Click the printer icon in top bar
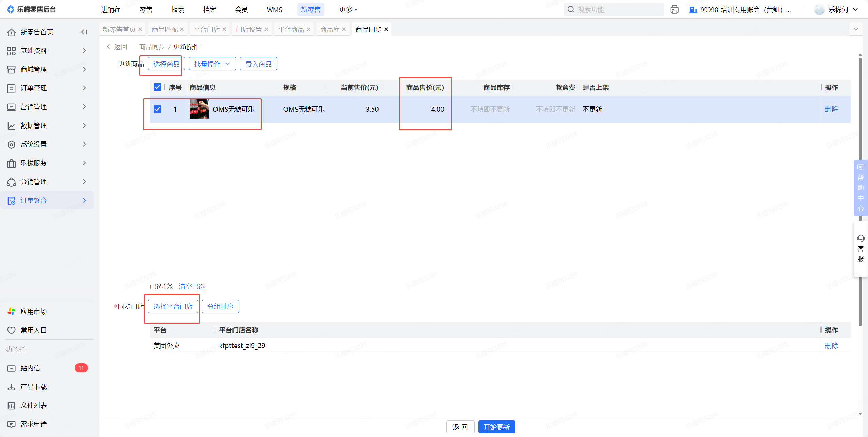Screen dimensions: 868x437 (x=674, y=10)
